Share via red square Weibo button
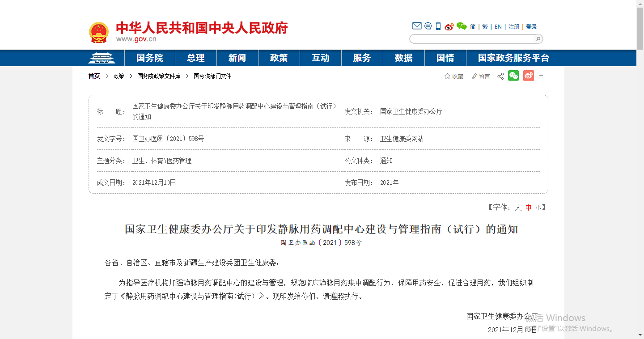 [529, 76]
